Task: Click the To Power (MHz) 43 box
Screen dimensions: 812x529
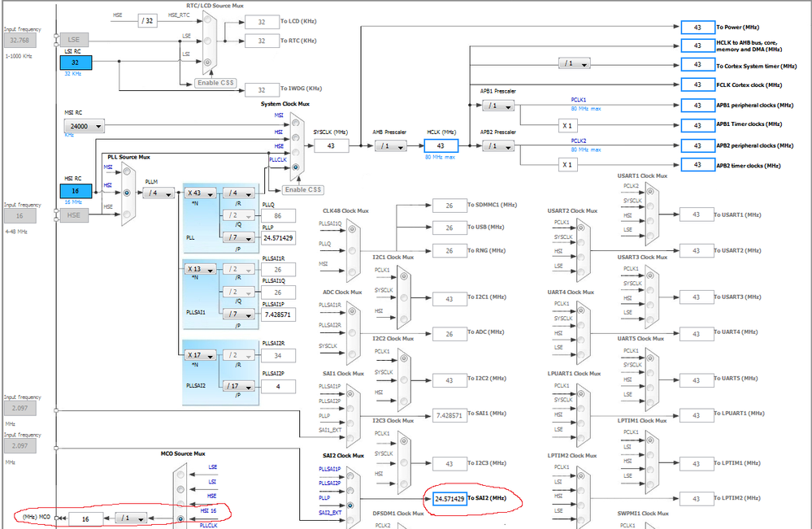Action: point(697,28)
